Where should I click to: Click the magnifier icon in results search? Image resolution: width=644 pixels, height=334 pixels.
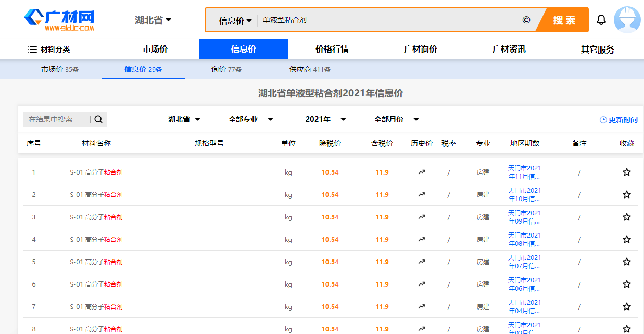[x=98, y=119]
